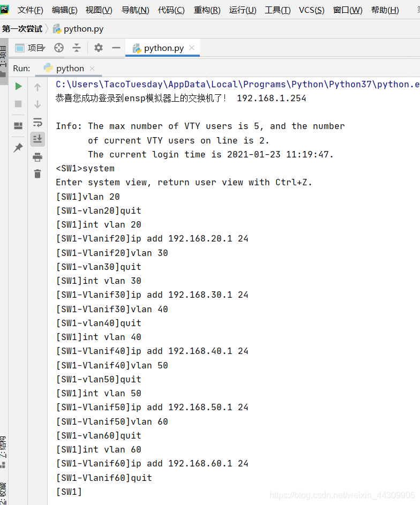Click 'ip add 192.168.20.1 24' line
Viewport: 420px width, 505px height.
tap(152, 239)
